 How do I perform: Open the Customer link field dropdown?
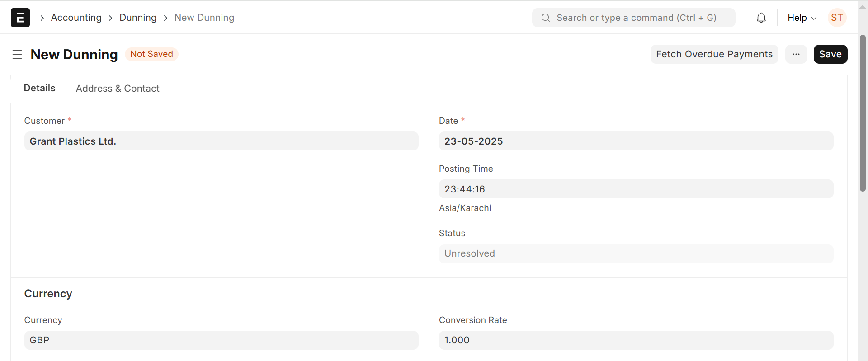coord(221,141)
